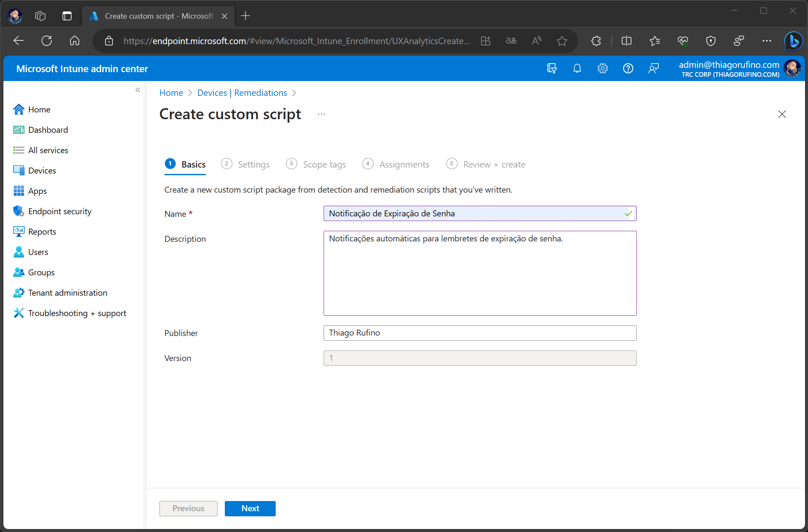Collapse the left navigation menu
The image size is (808, 532).
138,90
